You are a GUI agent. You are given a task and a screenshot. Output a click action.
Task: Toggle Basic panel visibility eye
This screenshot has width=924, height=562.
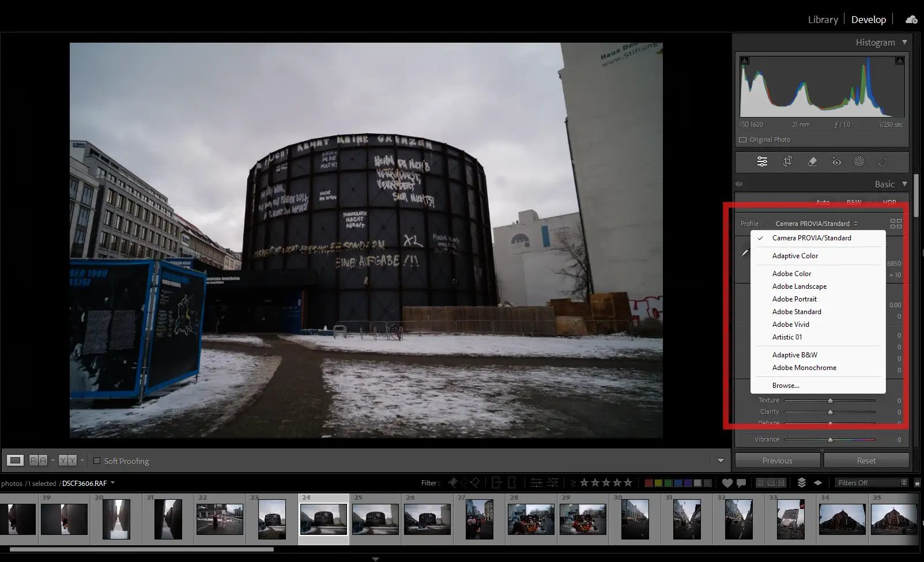click(739, 184)
